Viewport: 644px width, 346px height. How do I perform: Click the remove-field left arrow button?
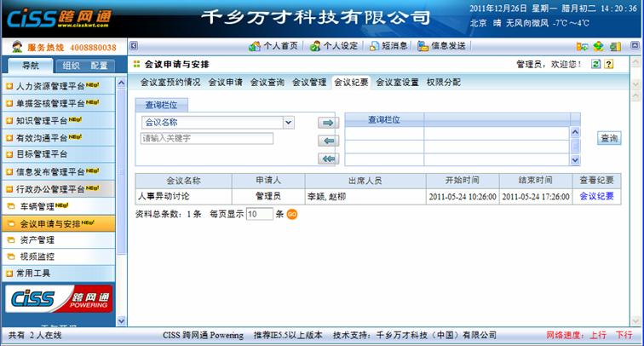click(327, 141)
